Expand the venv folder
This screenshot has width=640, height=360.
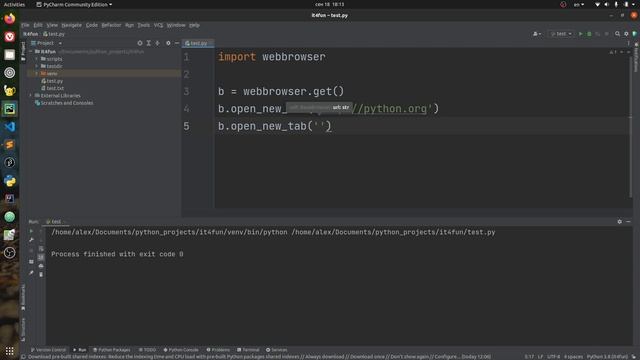[37, 73]
